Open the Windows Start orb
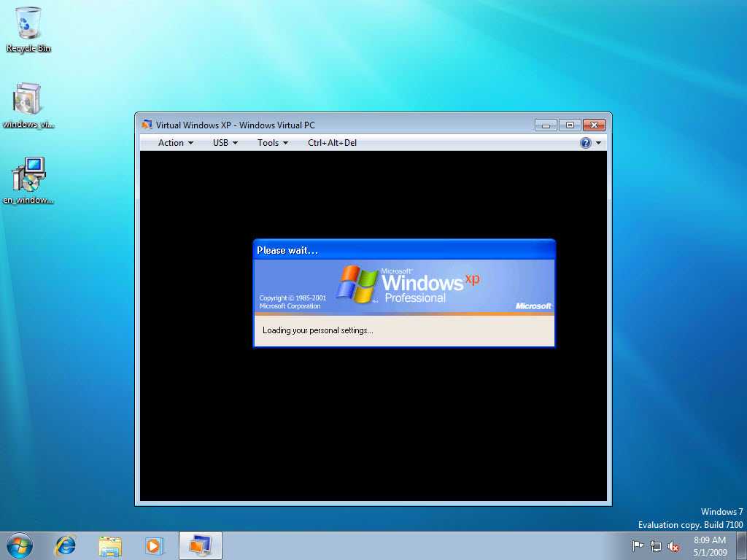 pyautogui.click(x=20, y=545)
